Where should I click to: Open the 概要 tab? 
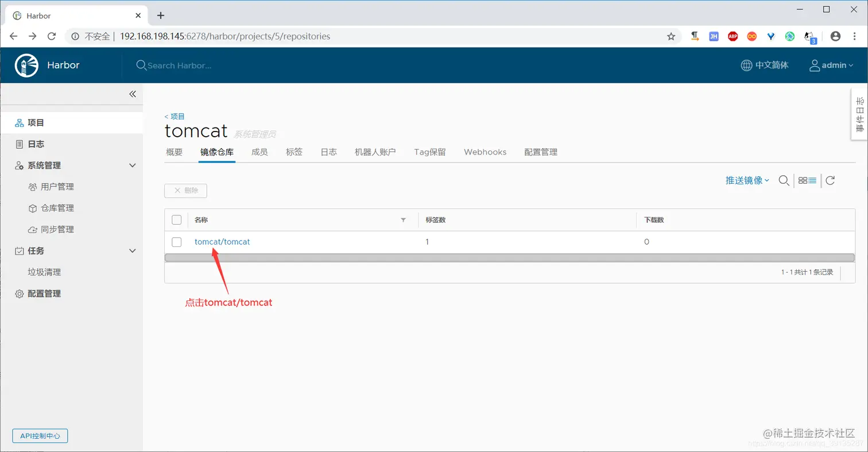pos(174,152)
